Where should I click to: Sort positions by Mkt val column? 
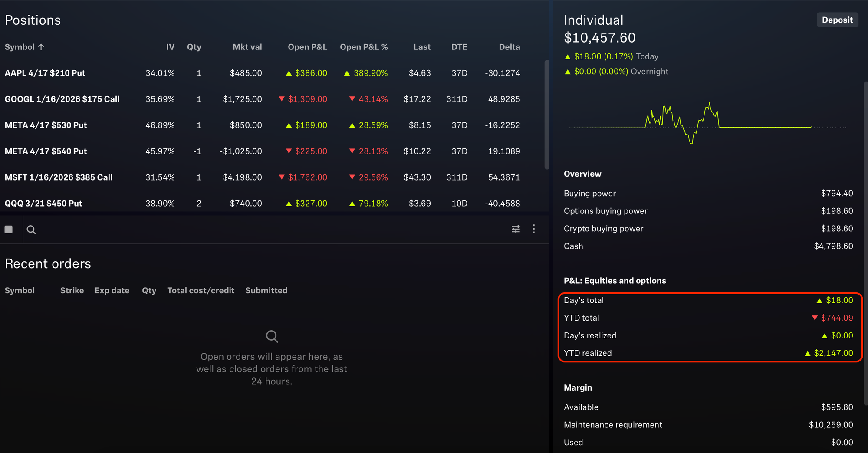pos(247,47)
